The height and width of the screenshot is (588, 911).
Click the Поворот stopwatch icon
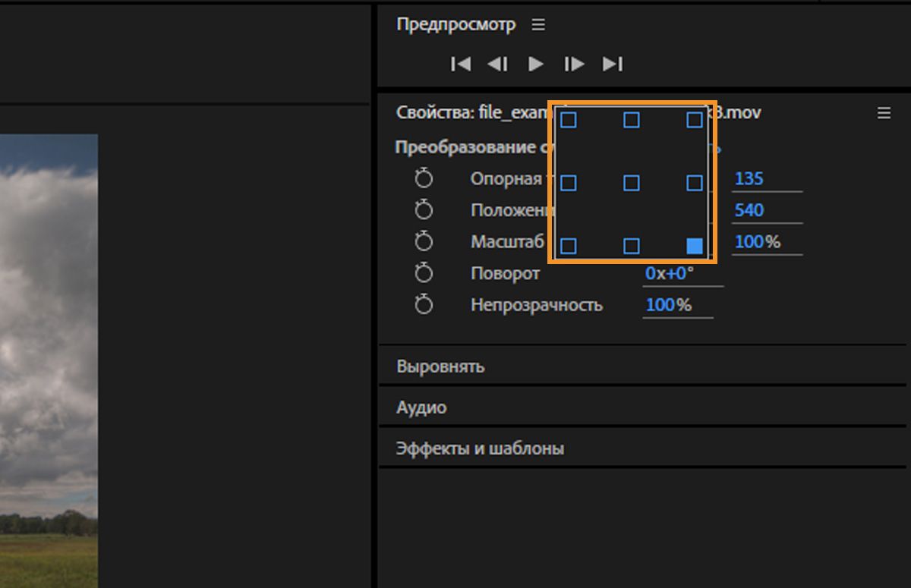tap(424, 273)
